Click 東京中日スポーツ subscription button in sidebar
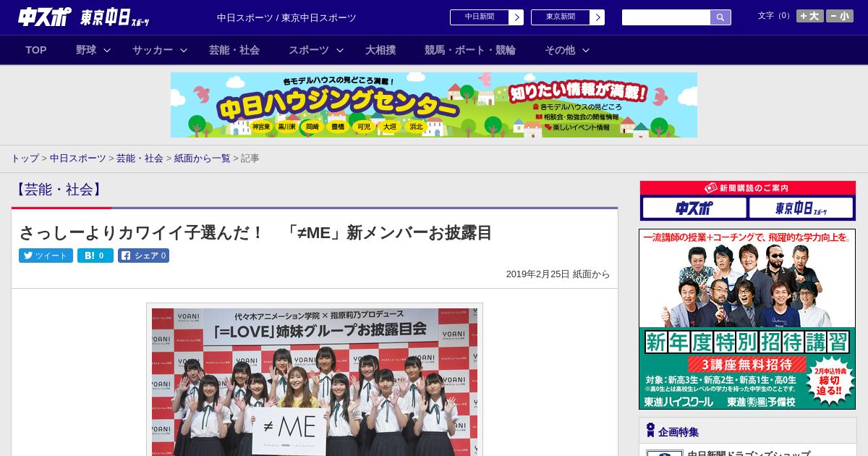The image size is (868, 456). [x=801, y=208]
